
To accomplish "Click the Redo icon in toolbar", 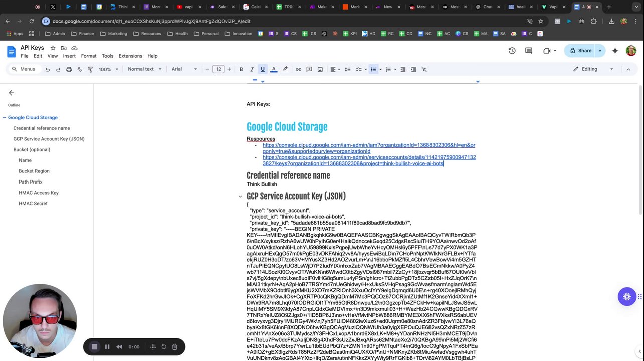I will [58, 69].
